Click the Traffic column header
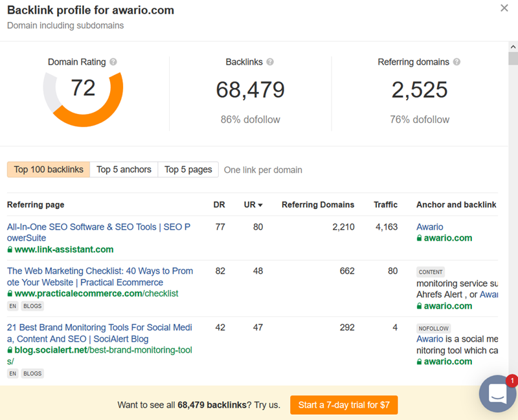The image size is (518, 420). tap(385, 204)
